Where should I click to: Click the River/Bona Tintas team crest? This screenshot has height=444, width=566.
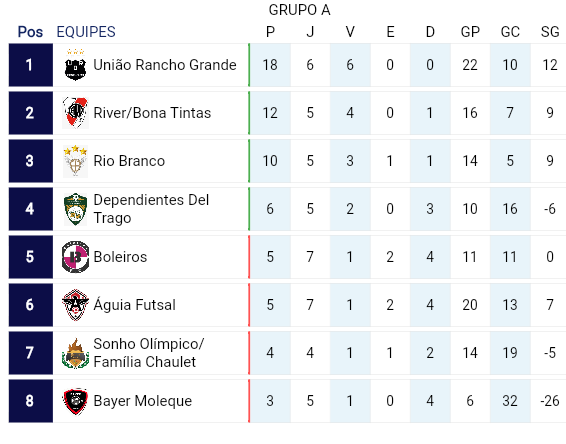[x=75, y=113]
